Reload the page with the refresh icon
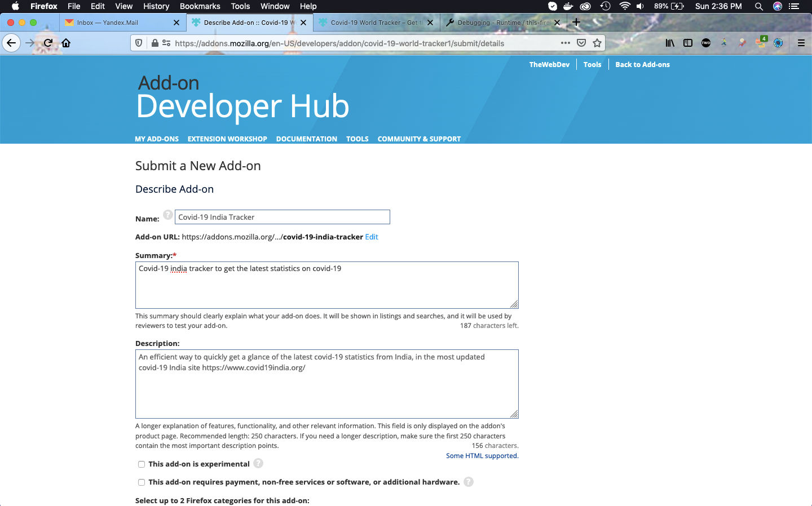The image size is (812, 506). pyautogui.click(x=48, y=43)
